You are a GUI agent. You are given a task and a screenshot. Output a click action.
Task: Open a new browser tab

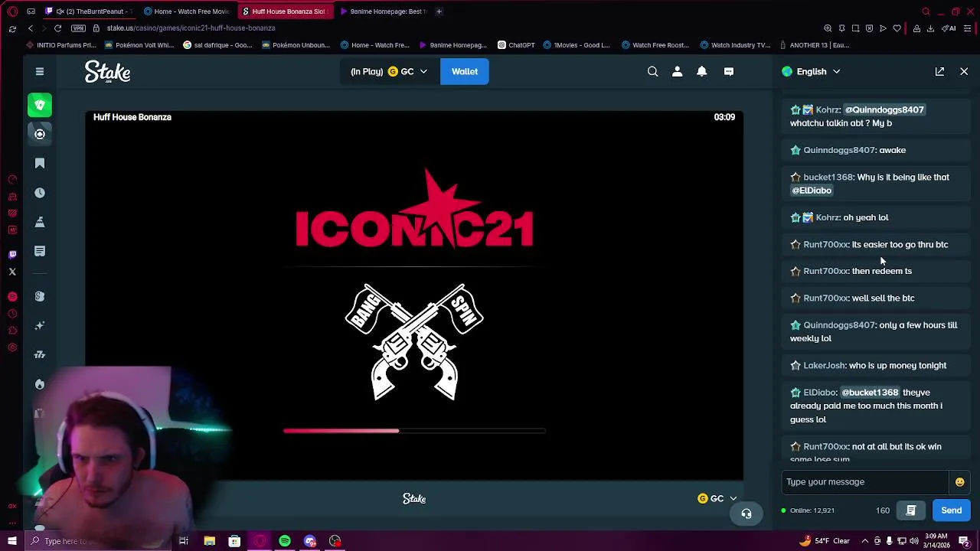tap(439, 11)
